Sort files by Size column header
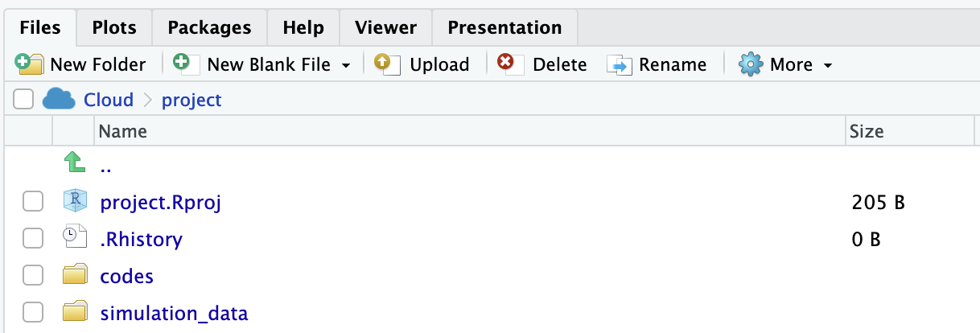The width and height of the screenshot is (980, 333). pos(867,131)
